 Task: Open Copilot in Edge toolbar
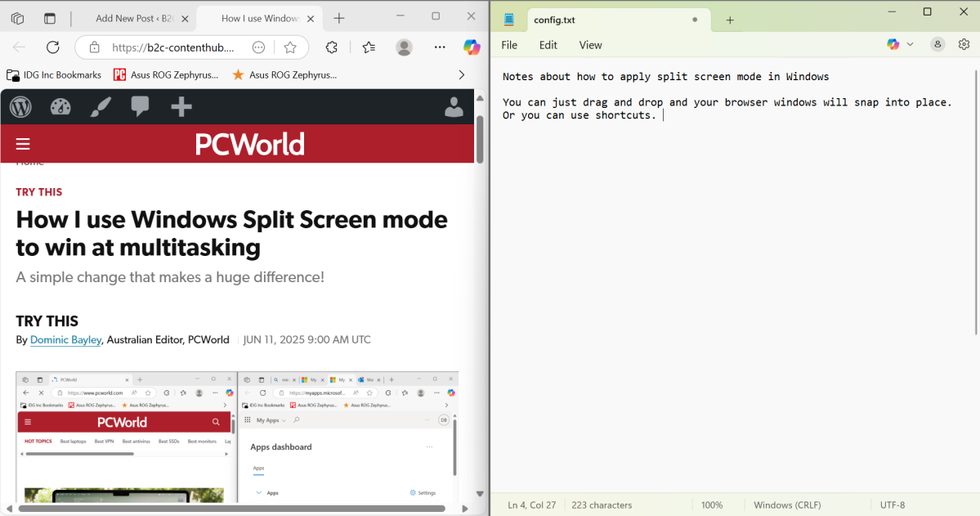click(x=472, y=47)
